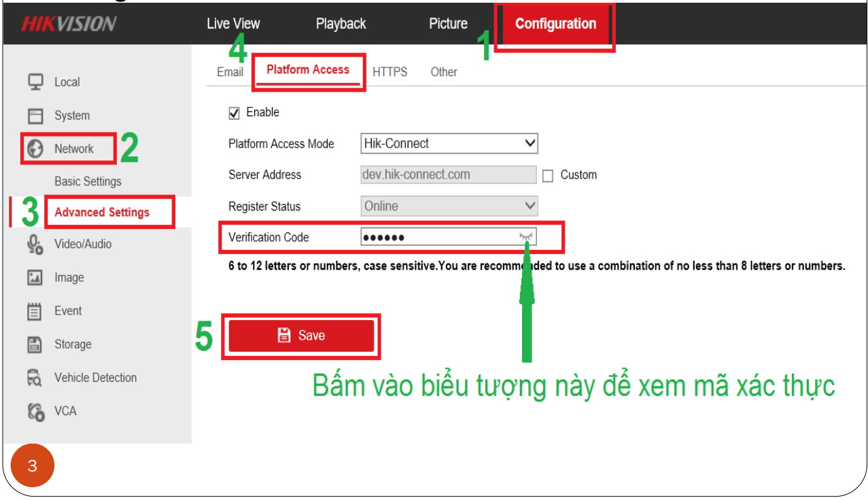Open Basic Settings under Network

(88, 181)
